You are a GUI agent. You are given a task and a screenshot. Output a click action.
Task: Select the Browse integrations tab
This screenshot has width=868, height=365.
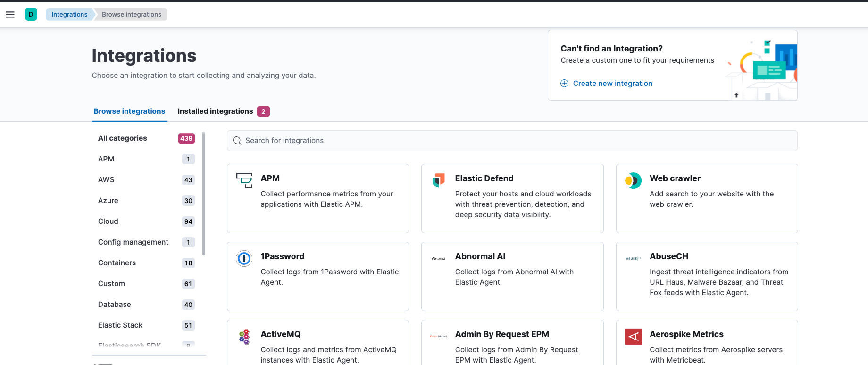click(x=129, y=111)
